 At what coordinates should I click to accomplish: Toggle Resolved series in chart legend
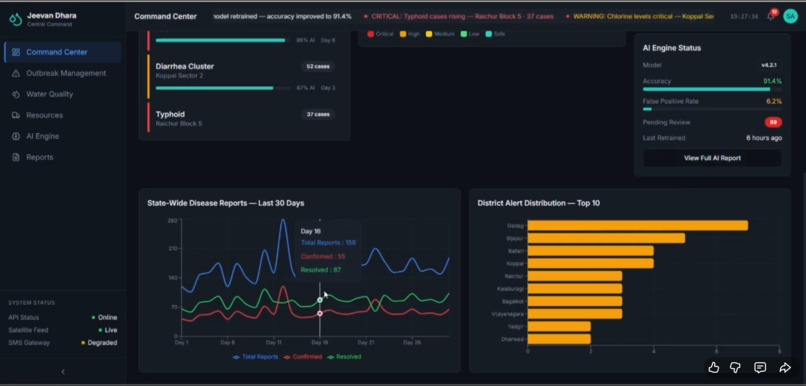[344, 357]
